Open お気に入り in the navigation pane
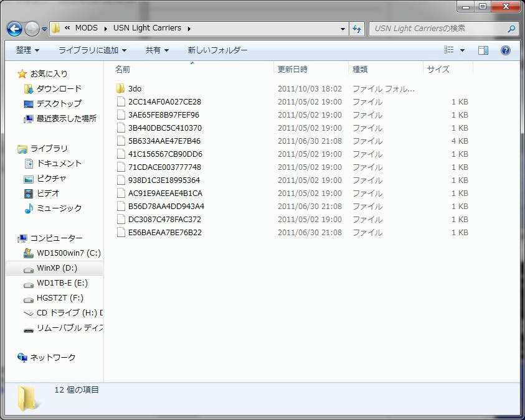Viewport: 525px width, 420px height. point(43,73)
